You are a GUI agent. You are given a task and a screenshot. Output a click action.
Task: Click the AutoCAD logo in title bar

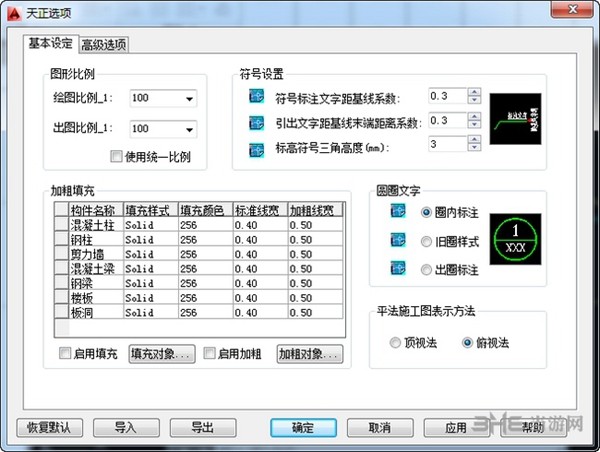click(x=15, y=14)
